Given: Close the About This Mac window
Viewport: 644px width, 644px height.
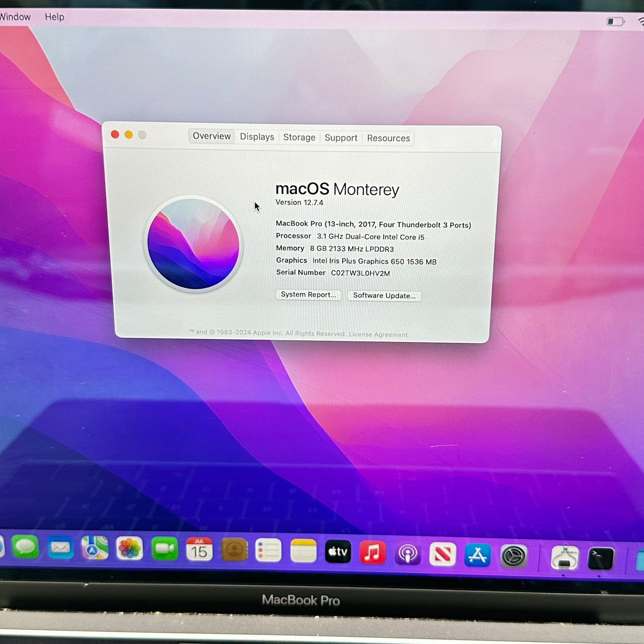Looking at the screenshot, I should (115, 134).
